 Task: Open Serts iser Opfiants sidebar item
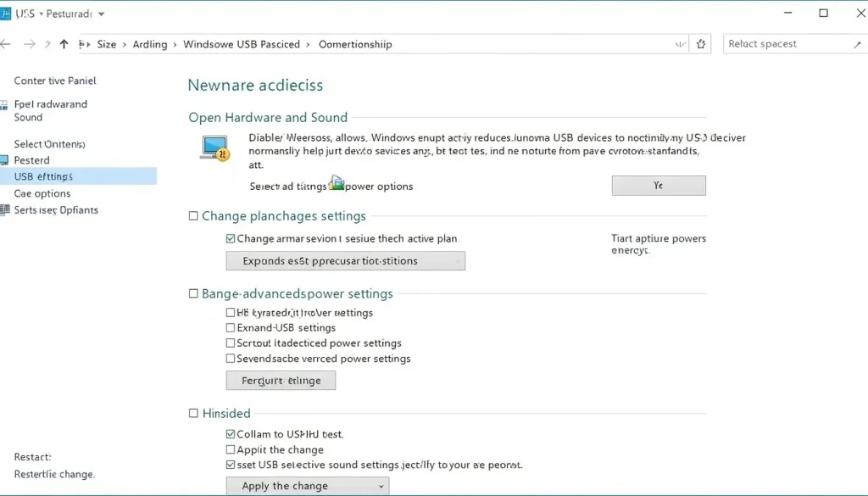pyautogui.click(x=56, y=210)
